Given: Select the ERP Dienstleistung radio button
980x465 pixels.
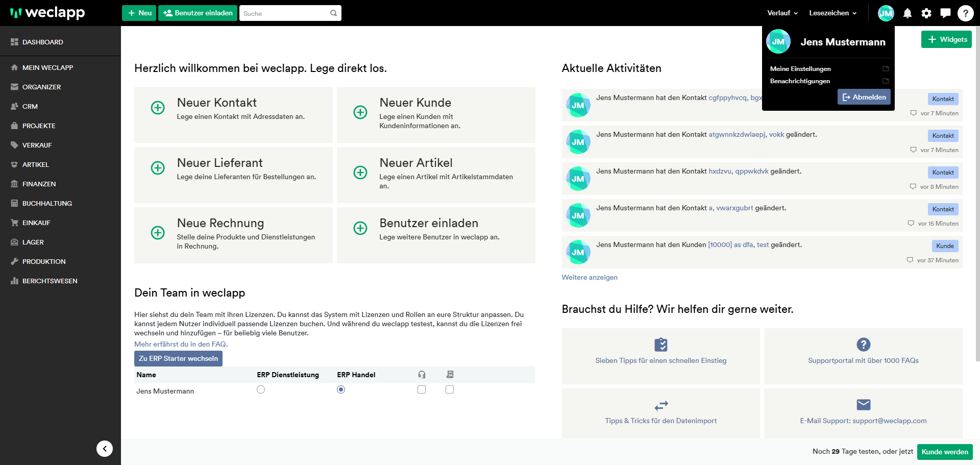Looking at the screenshot, I should 261,389.
